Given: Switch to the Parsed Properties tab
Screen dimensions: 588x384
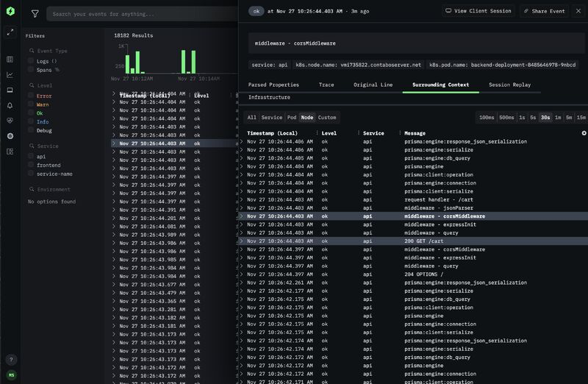Looking at the screenshot, I should pyautogui.click(x=273, y=85).
